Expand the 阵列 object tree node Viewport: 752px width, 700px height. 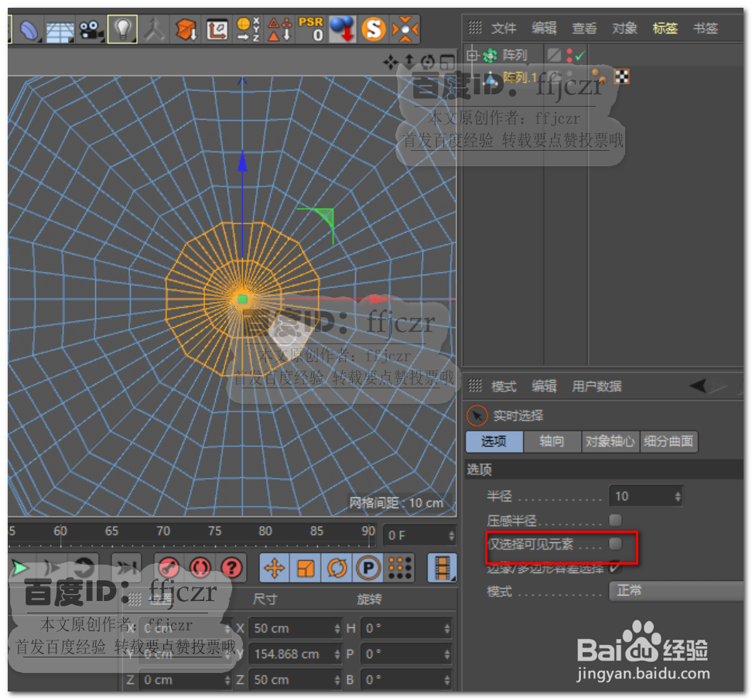coord(473,56)
